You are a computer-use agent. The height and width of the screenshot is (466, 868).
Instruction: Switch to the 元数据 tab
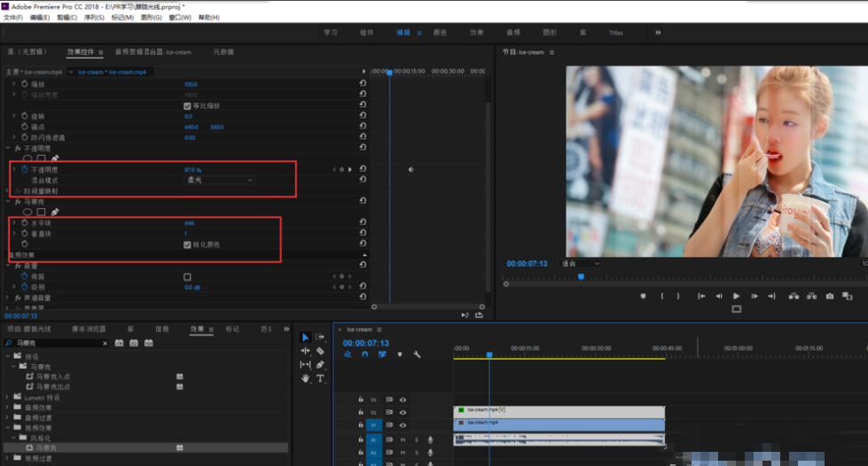224,52
